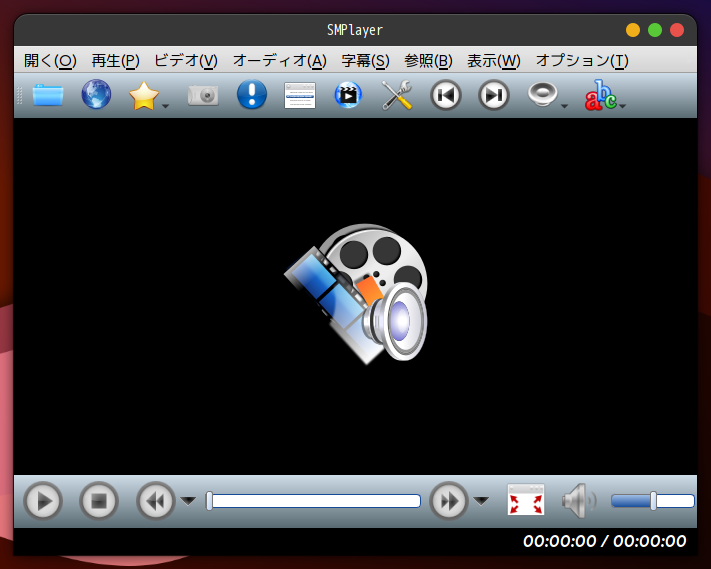The height and width of the screenshot is (569, 711).
Task: Minimize the window with yellow button
Action: 633,30
